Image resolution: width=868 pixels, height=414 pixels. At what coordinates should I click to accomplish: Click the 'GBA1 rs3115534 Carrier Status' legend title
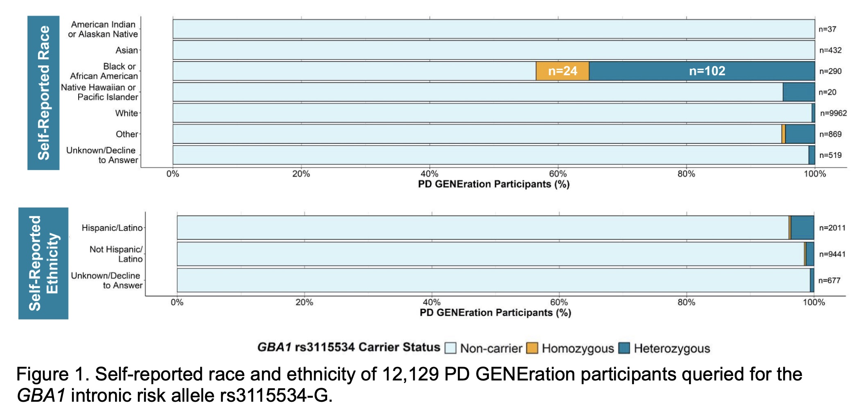348,347
